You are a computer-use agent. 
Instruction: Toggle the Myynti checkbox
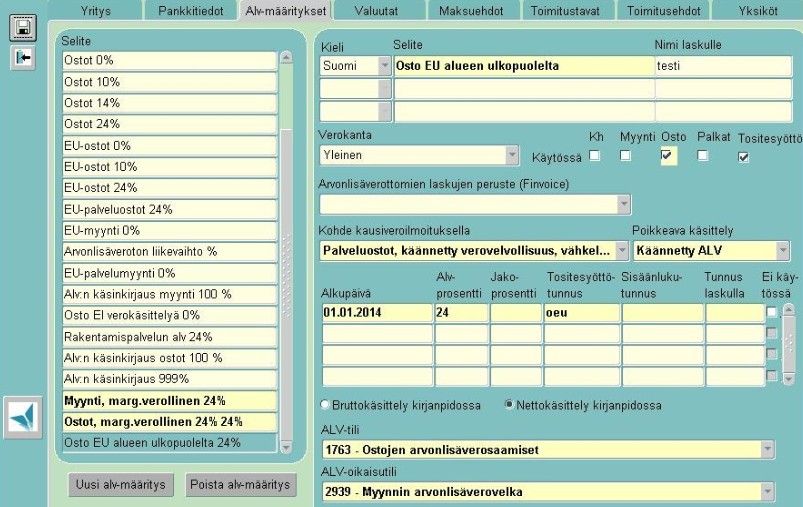[x=625, y=155]
